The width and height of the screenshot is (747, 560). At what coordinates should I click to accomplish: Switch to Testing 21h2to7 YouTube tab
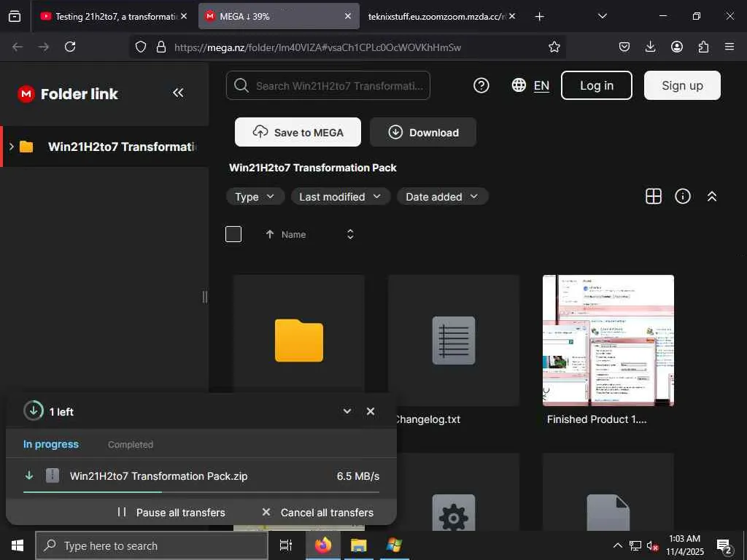(114, 17)
